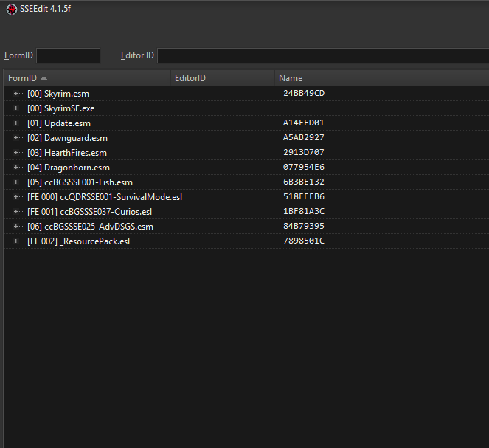Click the CRC value A5AB2927

coord(304,137)
